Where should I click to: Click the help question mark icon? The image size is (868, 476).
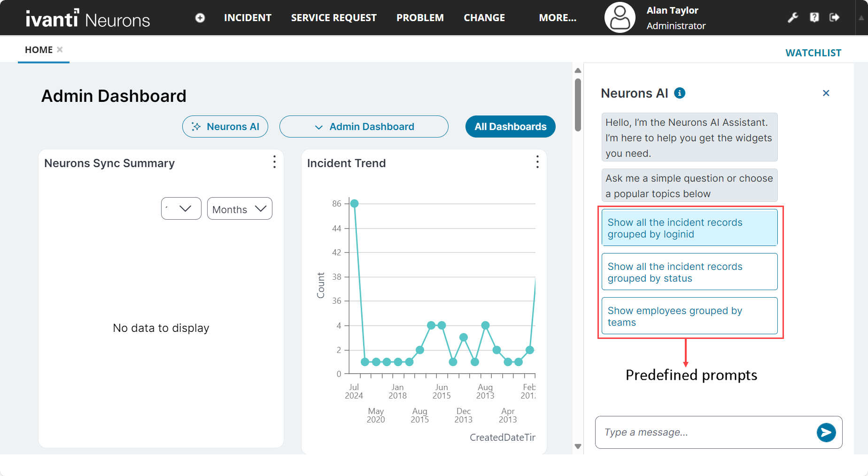(814, 17)
